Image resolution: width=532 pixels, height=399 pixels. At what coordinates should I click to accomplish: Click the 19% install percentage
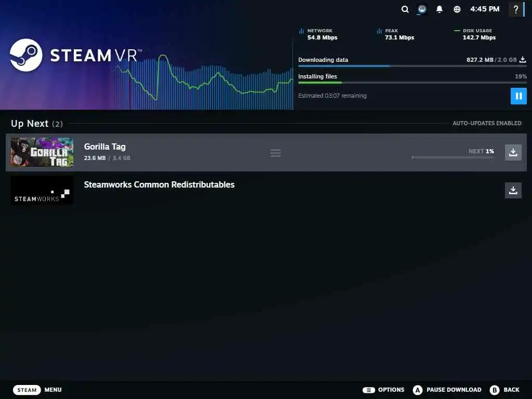[x=521, y=76]
